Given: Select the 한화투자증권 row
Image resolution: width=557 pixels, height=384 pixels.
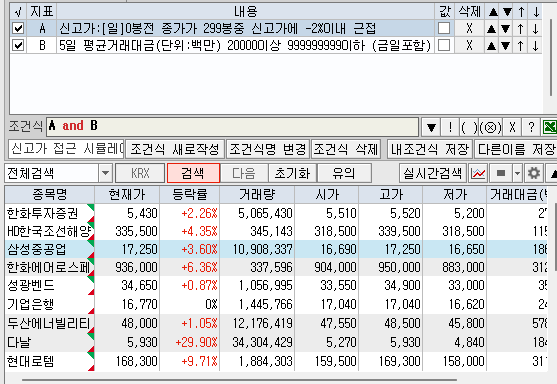Looking at the screenshot, I should tap(276, 213).
